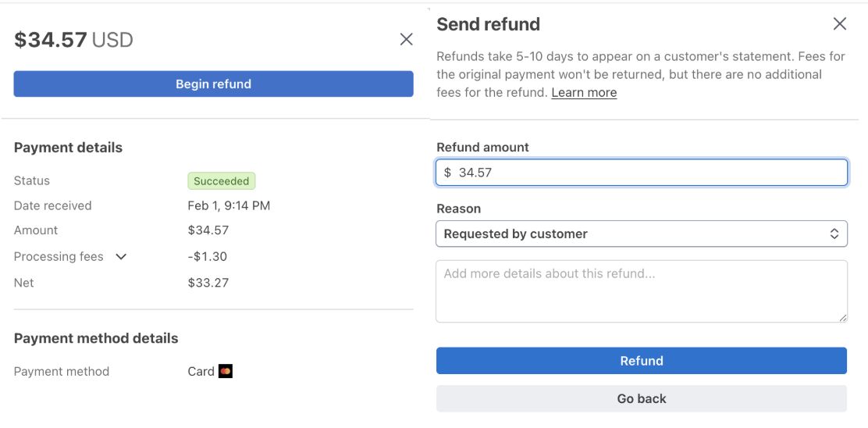Screen dimensions: 868x428
Task: Click the Payment method details heading
Action: (x=96, y=338)
